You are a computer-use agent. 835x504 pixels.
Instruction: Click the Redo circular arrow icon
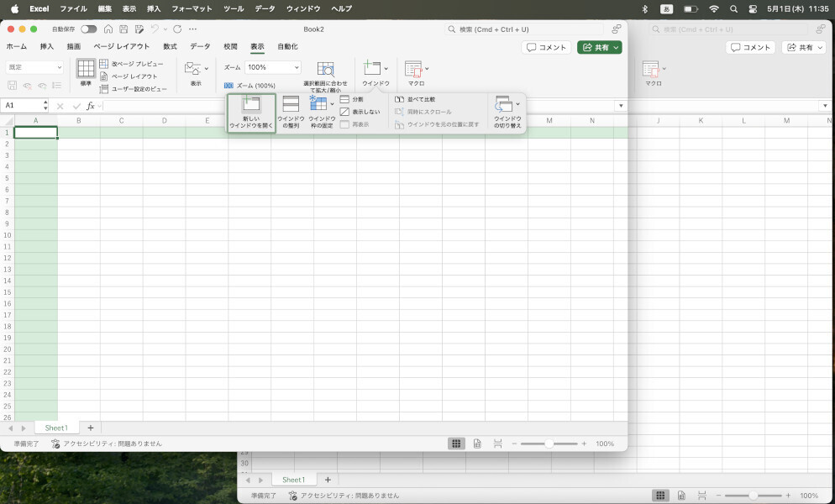click(177, 29)
